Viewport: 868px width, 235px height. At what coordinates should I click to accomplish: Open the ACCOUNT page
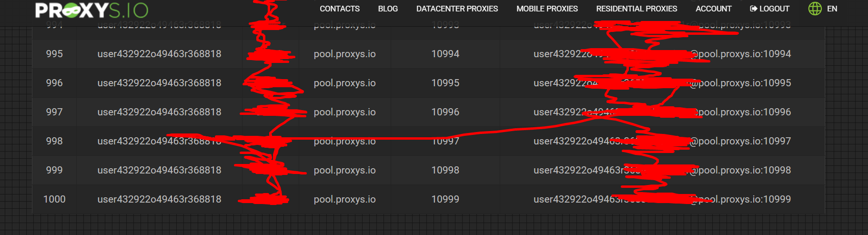(x=713, y=9)
